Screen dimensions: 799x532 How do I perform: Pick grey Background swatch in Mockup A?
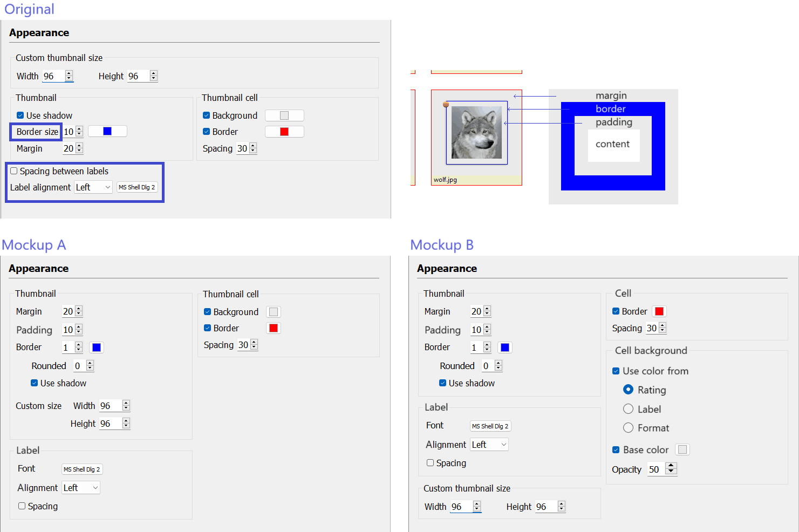pyautogui.click(x=274, y=312)
